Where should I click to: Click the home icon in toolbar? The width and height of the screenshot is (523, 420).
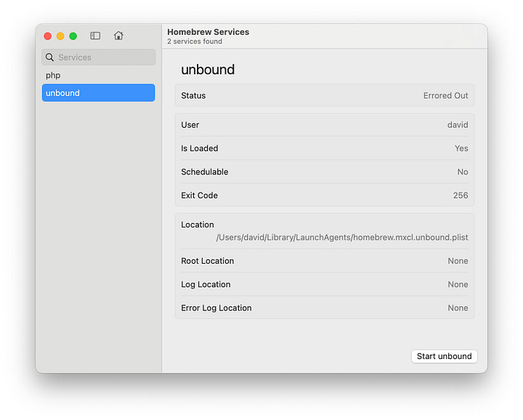point(118,36)
